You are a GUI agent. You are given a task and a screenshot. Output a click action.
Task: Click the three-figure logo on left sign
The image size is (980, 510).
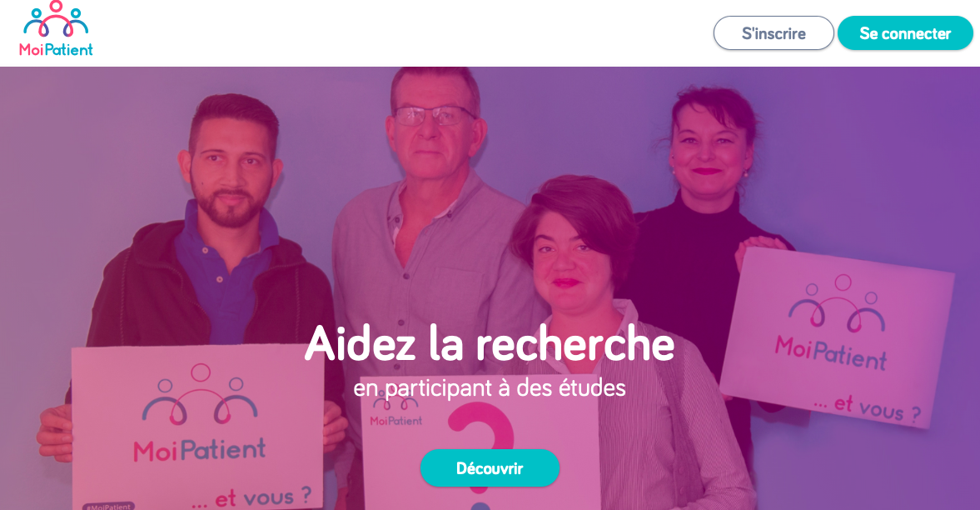coord(200,394)
